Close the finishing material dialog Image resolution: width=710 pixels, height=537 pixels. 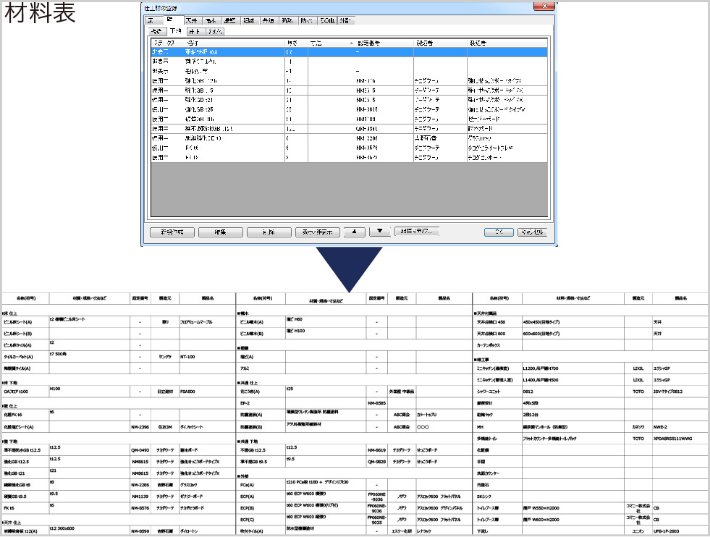pos(544,6)
